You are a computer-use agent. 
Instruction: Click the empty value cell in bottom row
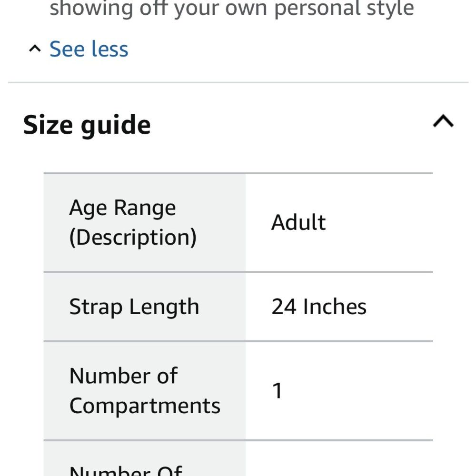coord(339,459)
